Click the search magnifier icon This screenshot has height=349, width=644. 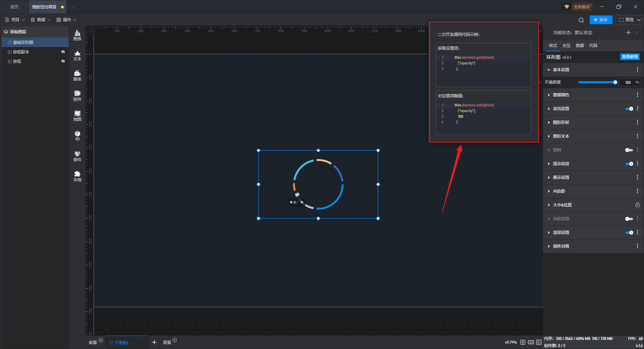[x=581, y=20]
